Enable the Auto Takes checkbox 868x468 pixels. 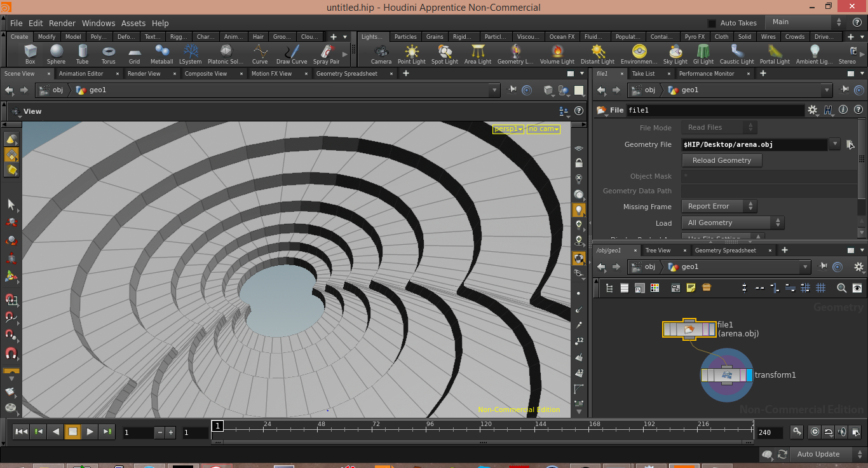712,23
